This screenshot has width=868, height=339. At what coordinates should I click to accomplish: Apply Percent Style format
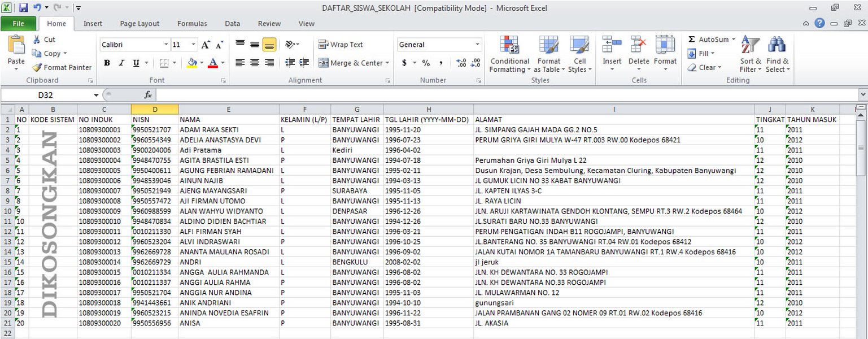coord(426,63)
